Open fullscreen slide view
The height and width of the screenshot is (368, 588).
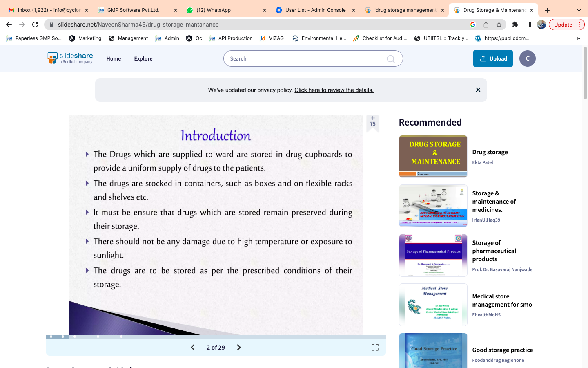point(375,347)
